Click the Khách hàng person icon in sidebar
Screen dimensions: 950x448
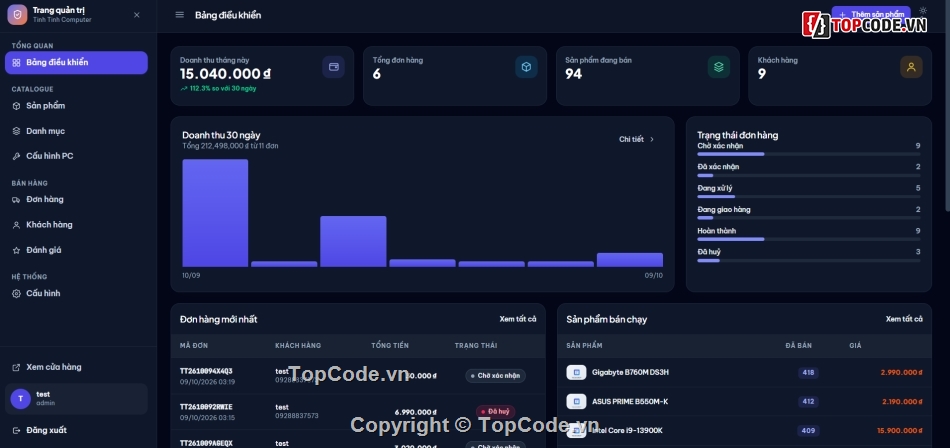16,225
